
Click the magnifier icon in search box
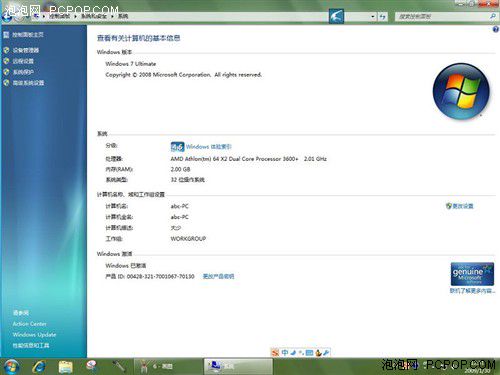[x=493, y=16]
